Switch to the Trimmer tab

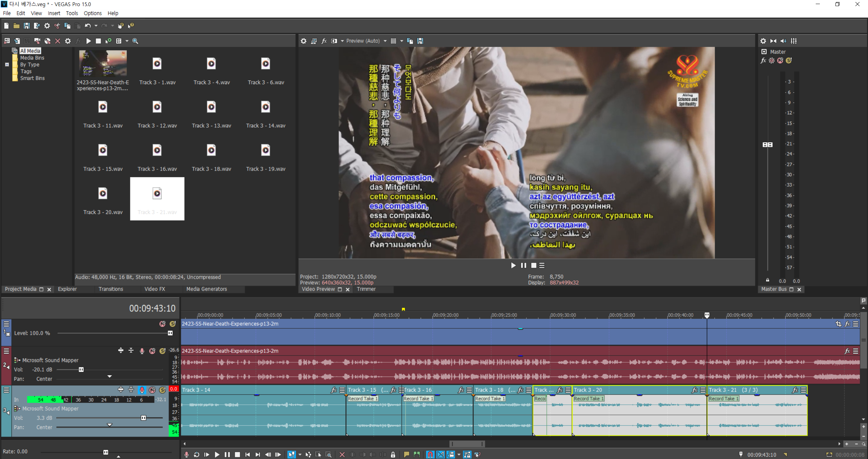[x=366, y=289]
